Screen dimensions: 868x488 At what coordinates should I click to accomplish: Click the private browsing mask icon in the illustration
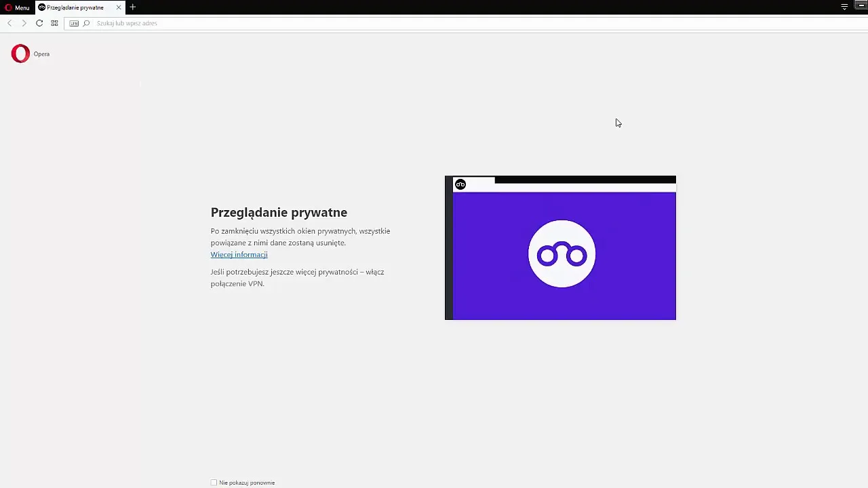[561, 253]
